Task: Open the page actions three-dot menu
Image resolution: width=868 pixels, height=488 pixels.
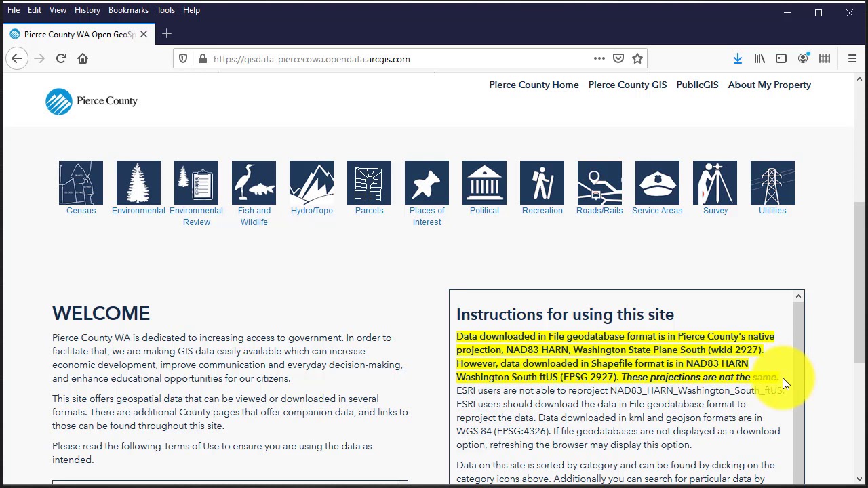Action: tap(599, 59)
